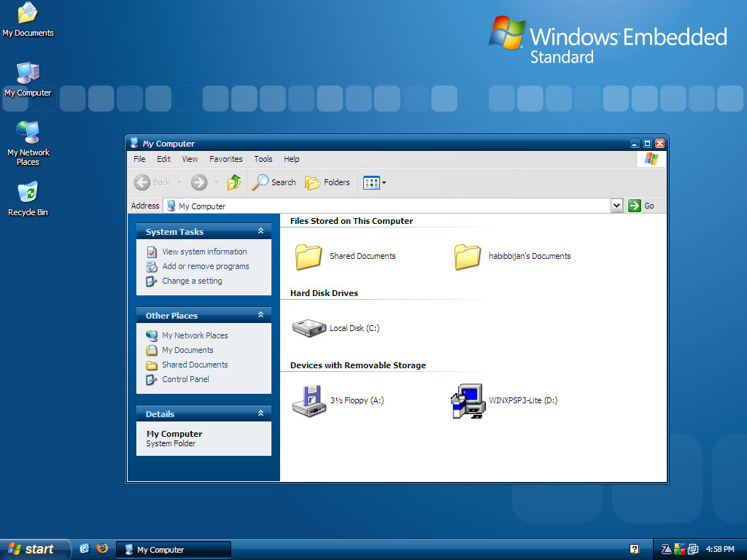
Task: Click the Change a setting icon
Action: click(152, 281)
